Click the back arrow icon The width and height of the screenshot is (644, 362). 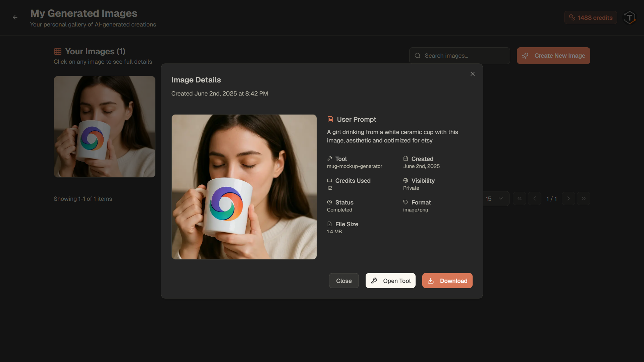point(15,17)
